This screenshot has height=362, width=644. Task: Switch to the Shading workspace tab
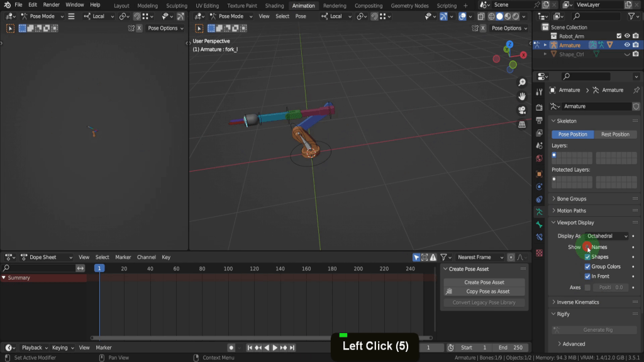pos(274,6)
